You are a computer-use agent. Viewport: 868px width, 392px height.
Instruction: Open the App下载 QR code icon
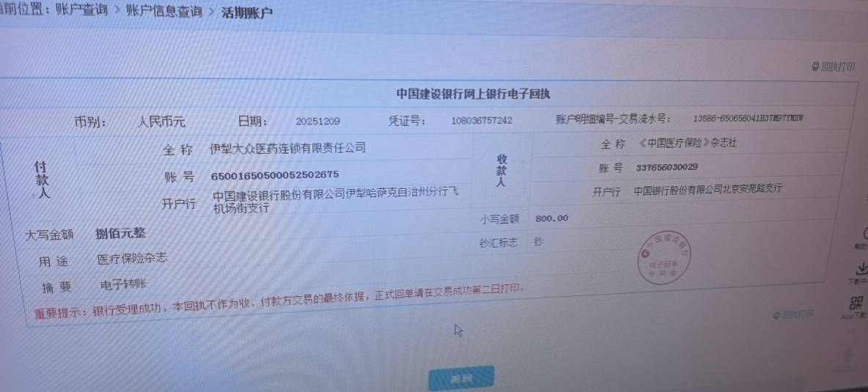click(x=856, y=303)
